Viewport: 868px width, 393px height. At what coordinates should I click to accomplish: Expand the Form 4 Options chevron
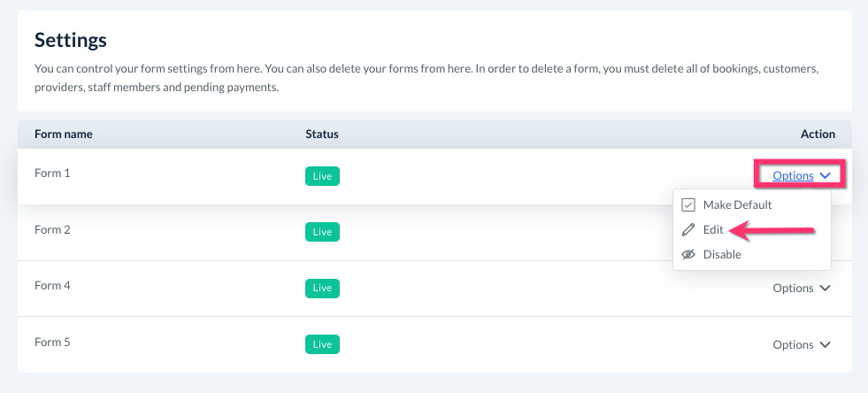tap(825, 289)
